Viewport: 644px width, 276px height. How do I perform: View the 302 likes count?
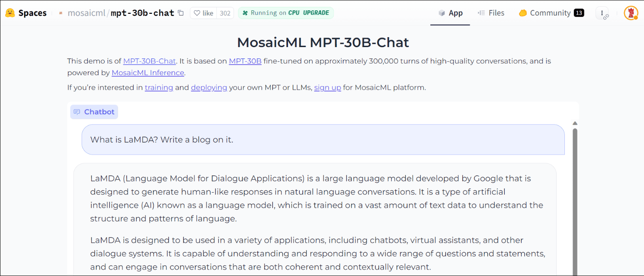225,13
